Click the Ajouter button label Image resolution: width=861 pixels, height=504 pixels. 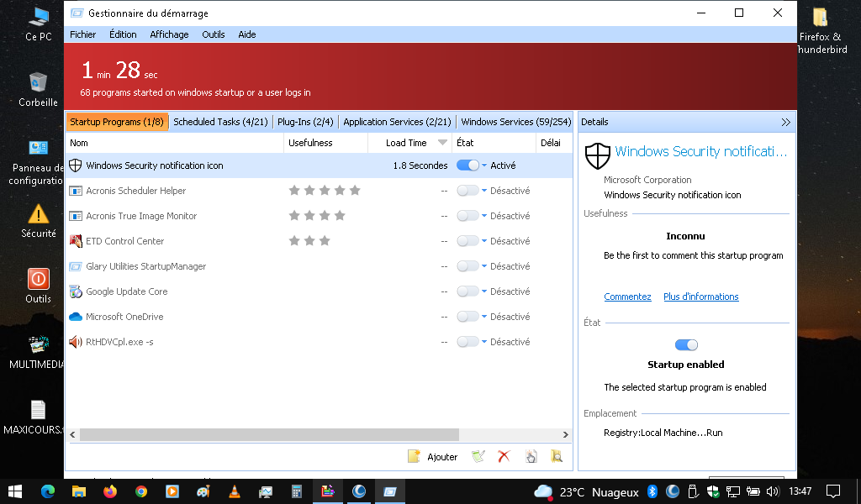click(x=442, y=457)
